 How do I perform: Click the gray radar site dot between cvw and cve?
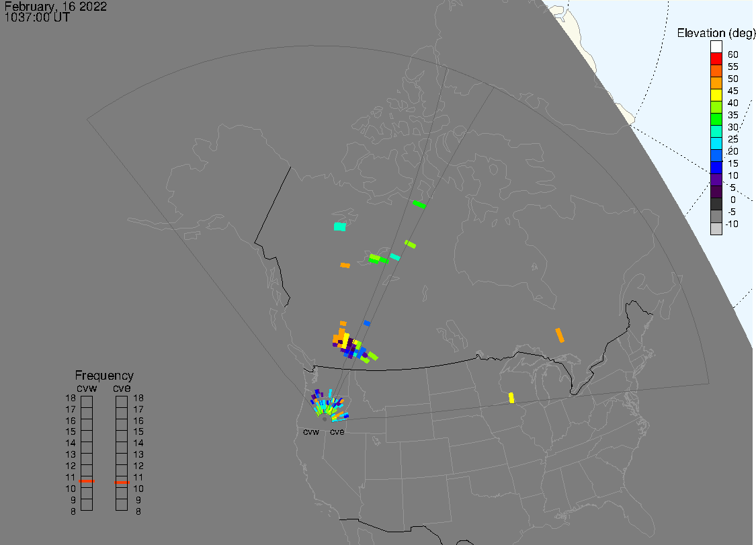pos(325,419)
